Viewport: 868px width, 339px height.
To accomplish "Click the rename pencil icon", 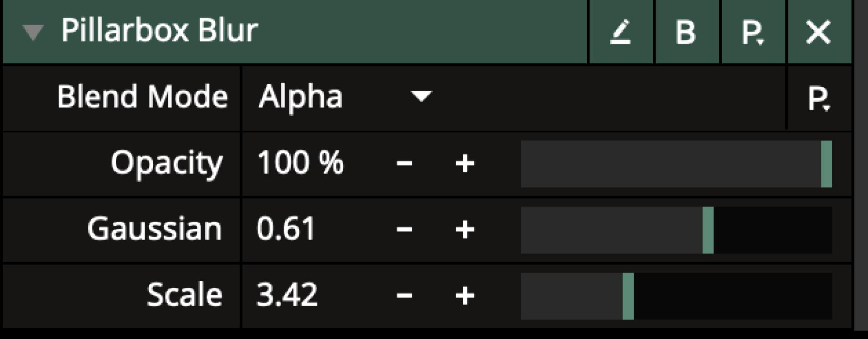I will 620,32.
